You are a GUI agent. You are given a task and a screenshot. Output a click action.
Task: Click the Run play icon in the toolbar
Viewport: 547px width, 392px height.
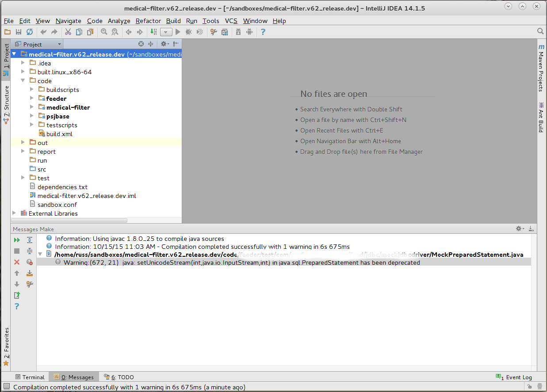(178, 32)
